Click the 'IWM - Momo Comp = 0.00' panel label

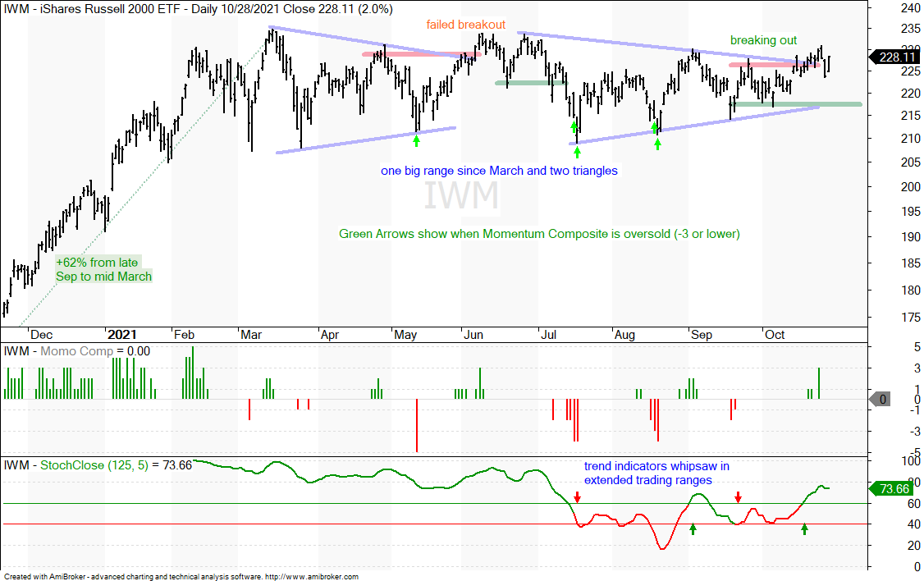pyautogui.click(x=76, y=351)
